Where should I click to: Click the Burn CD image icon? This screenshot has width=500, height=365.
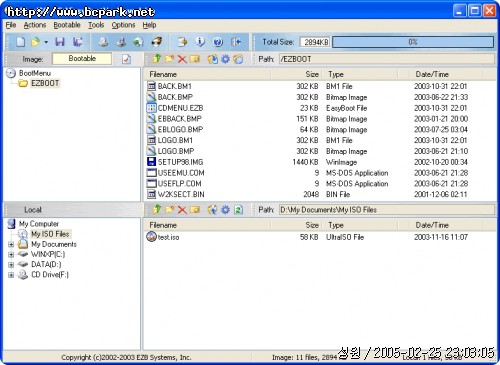point(157,42)
